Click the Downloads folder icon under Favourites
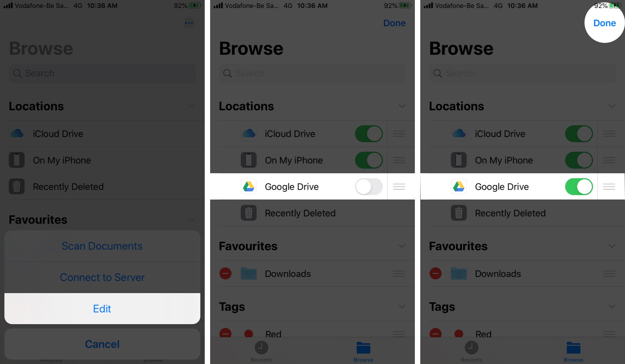 pyautogui.click(x=249, y=274)
